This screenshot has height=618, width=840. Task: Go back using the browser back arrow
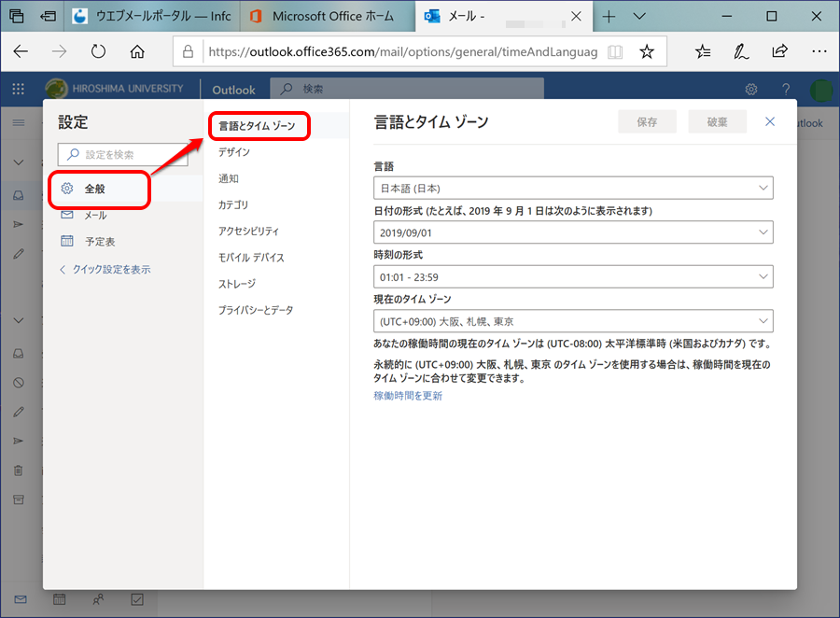click(21, 51)
